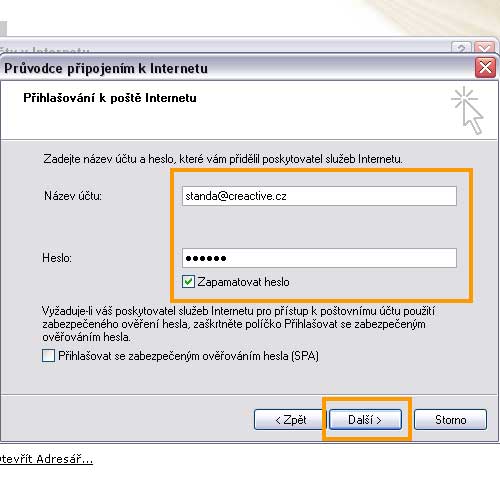This screenshot has width=500, height=500.
Task: Cancel the wizard with Storno
Action: (x=450, y=420)
